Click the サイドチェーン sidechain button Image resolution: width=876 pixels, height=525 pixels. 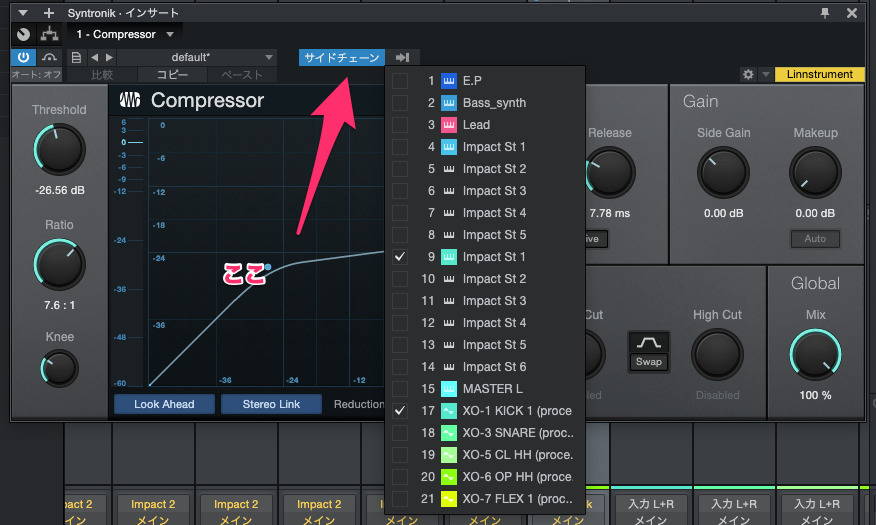pos(341,57)
